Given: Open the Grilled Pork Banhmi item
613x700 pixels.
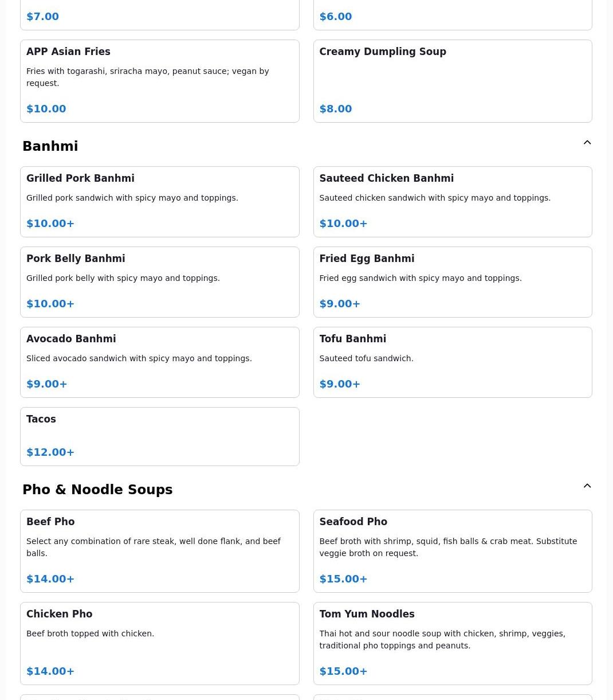Looking at the screenshot, I should (159, 201).
